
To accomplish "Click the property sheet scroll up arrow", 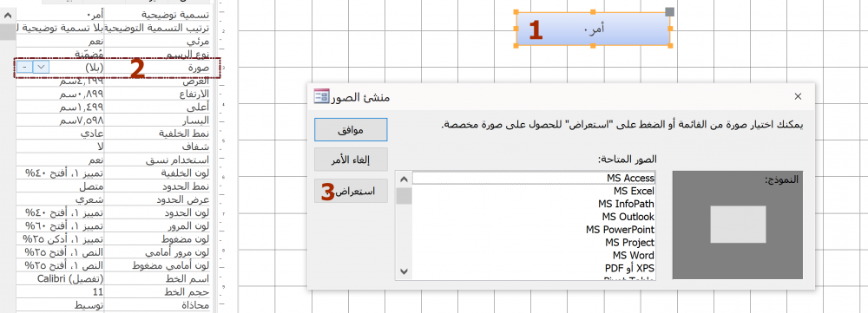I will point(8,15).
